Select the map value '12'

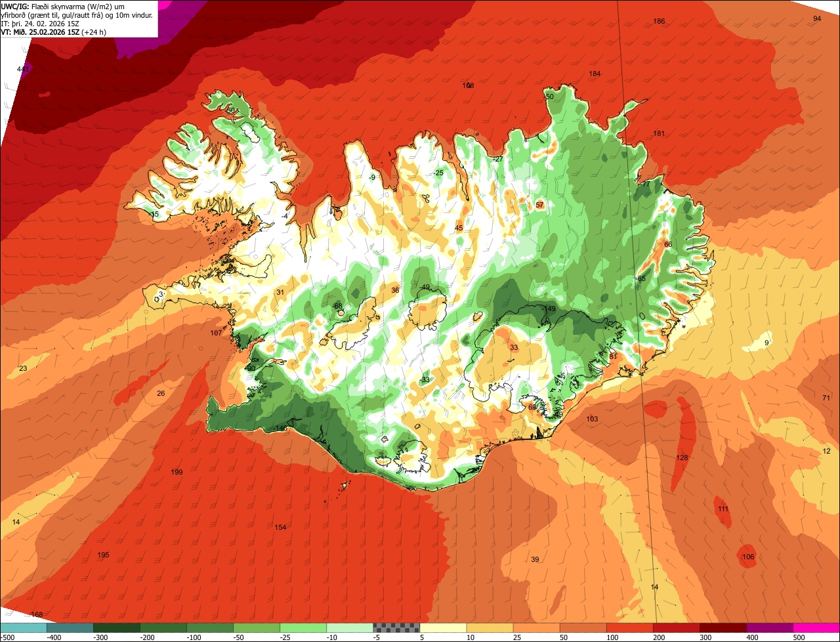pos(826,451)
